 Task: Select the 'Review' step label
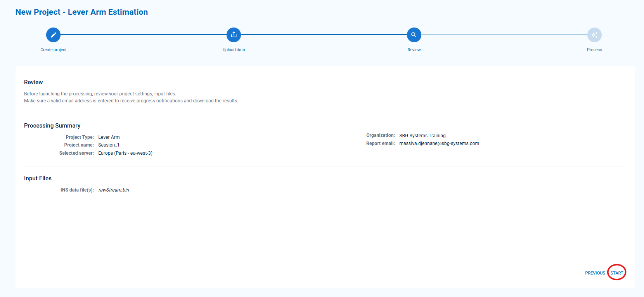(414, 50)
